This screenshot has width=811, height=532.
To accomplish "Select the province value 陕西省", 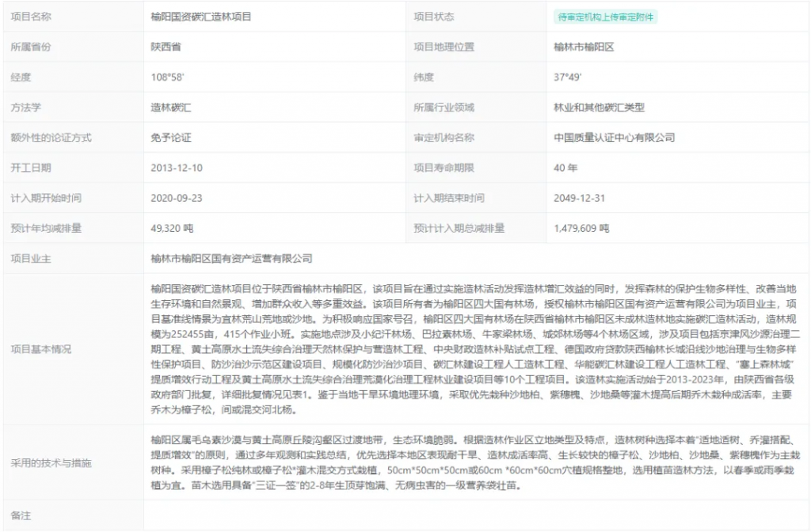I will click(166, 47).
